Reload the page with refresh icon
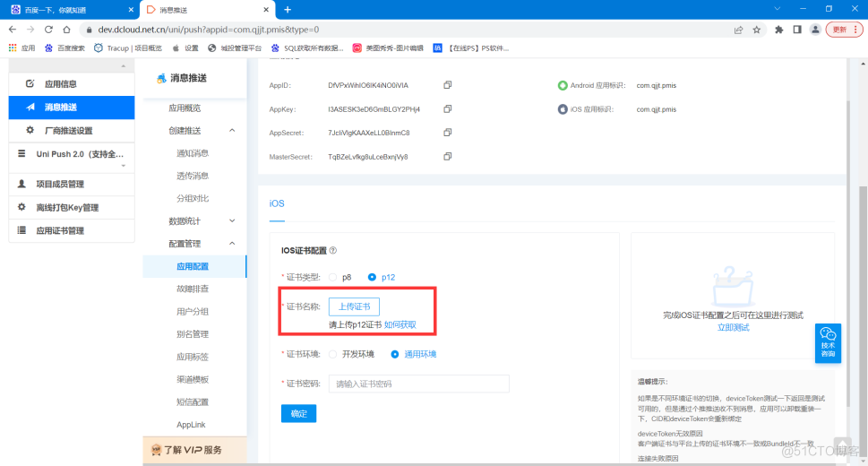This screenshot has height=466, width=868. [x=48, y=30]
